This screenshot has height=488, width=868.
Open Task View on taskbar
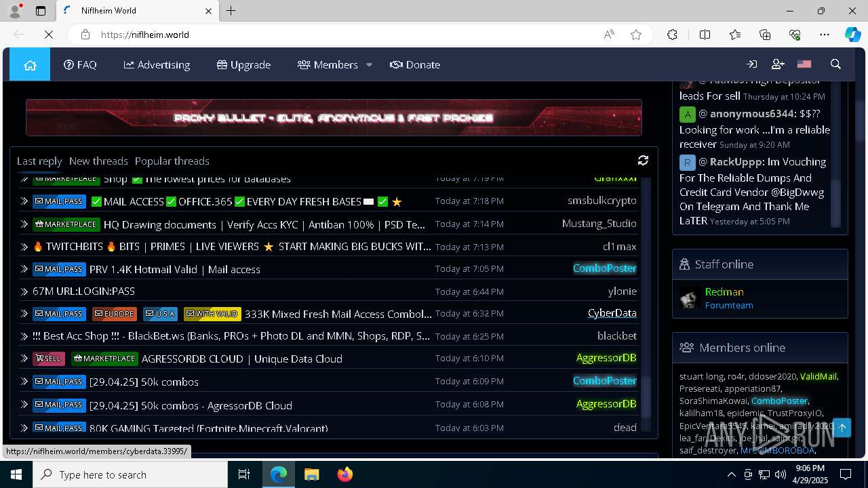244,474
